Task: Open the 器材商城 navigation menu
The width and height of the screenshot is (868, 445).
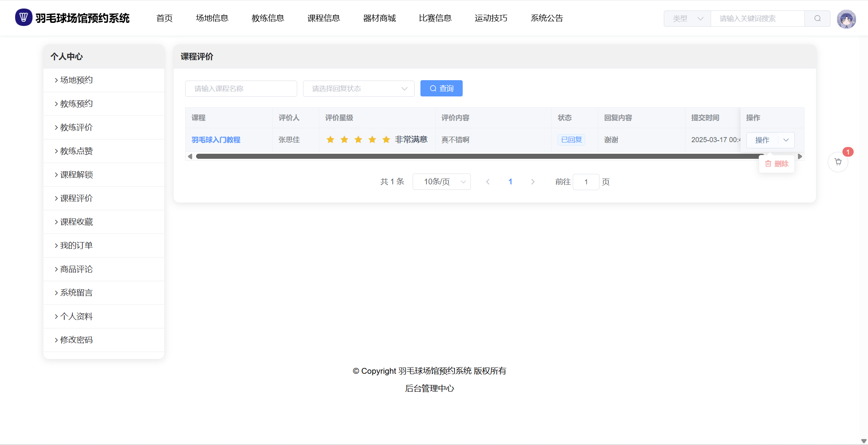Action: tap(379, 18)
